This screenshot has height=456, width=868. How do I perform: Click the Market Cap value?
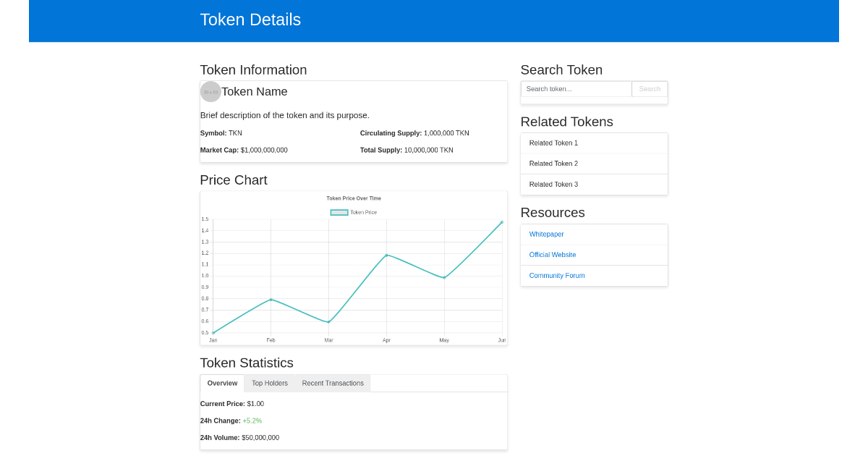tap(265, 150)
